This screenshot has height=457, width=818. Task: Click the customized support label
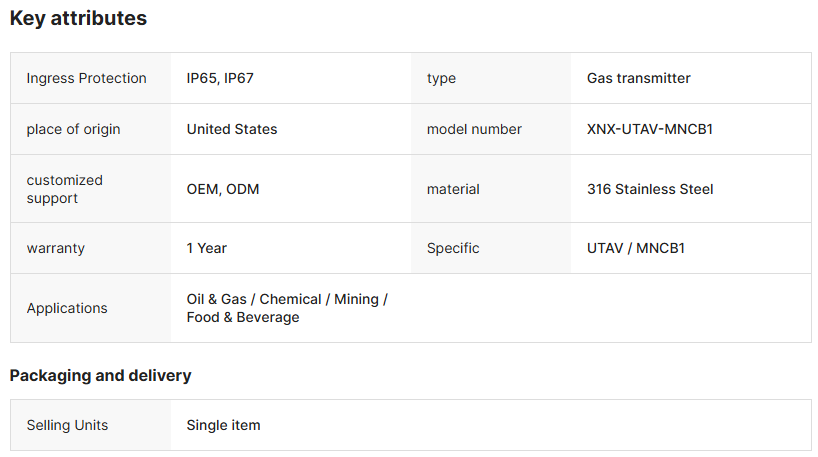[x=65, y=189]
